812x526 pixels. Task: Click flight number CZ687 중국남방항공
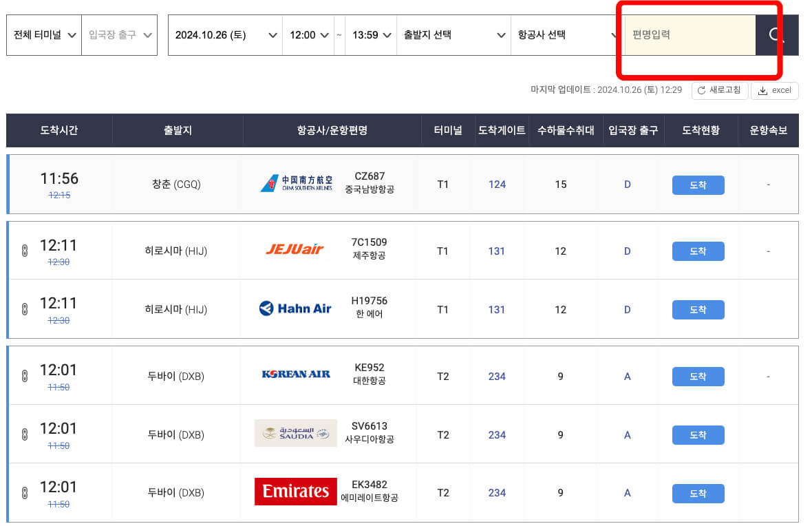click(x=370, y=182)
